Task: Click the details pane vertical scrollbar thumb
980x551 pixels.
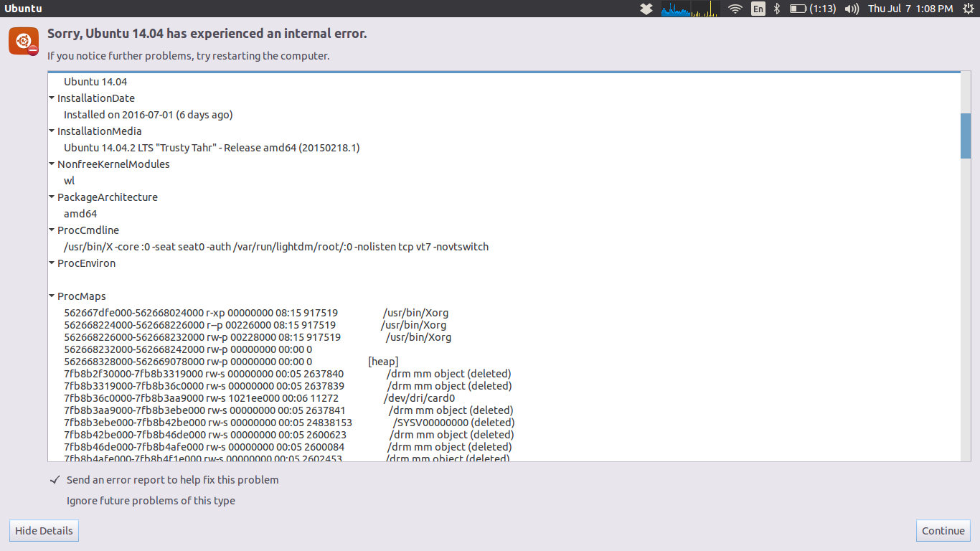Action: pos(966,136)
